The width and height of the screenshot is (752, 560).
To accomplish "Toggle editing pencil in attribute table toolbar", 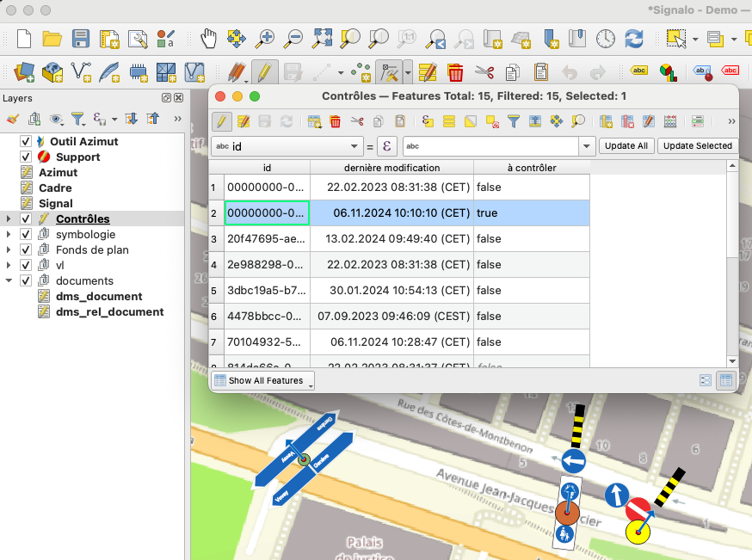I will coord(222,121).
